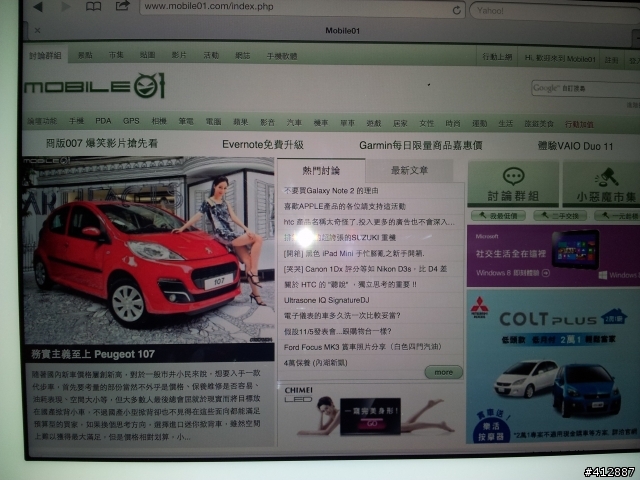The image size is (640, 480).
Task: Open the 喜歡APPLE產品 thread
Action: pos(344,207)
